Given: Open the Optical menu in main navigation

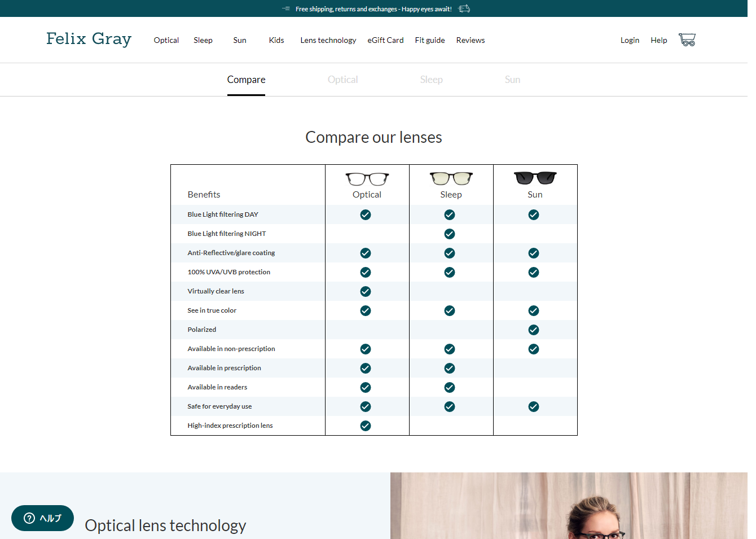Looking at the screenshot, I should tap(166, 40).
